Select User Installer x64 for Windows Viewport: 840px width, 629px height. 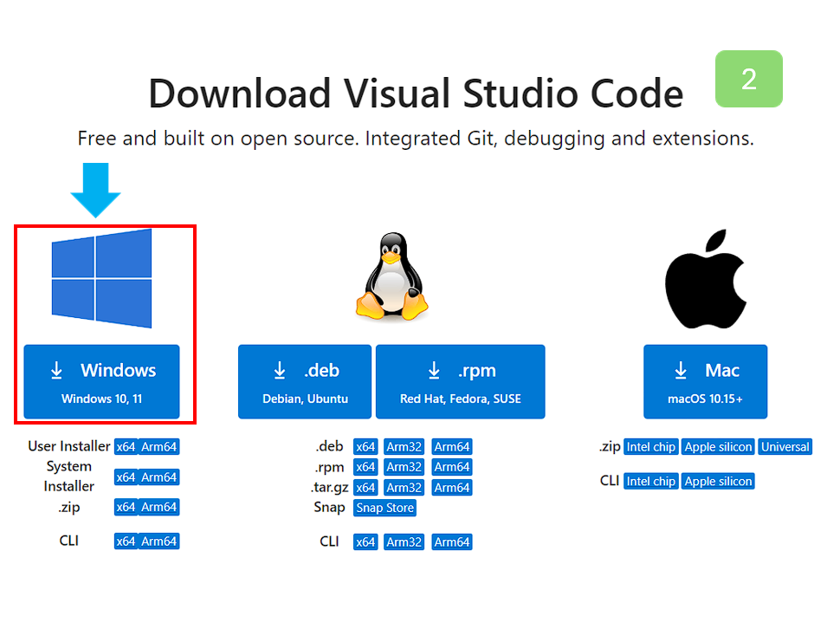[126, 447]
